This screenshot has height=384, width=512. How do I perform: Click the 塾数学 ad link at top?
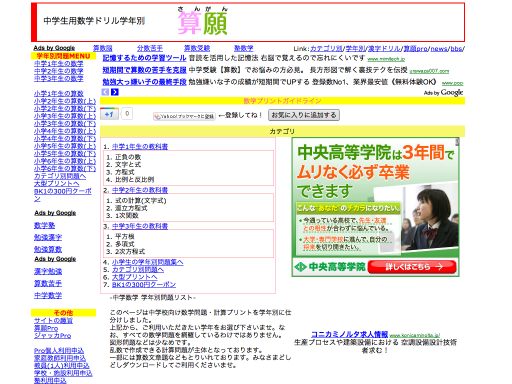click(244, 48)
